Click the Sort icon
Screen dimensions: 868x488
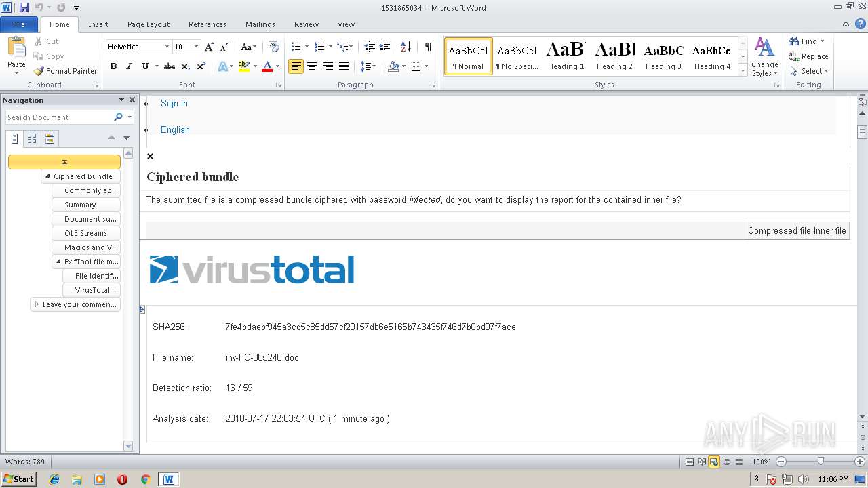[x=406, y=47]
